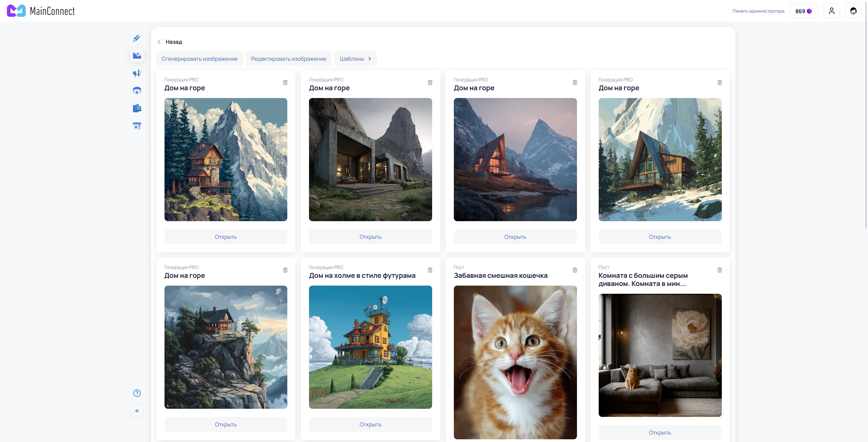This screenshot has width=868, height=442.
Task: Open the megaphone marketing sidebar icon
Action: 137,73
